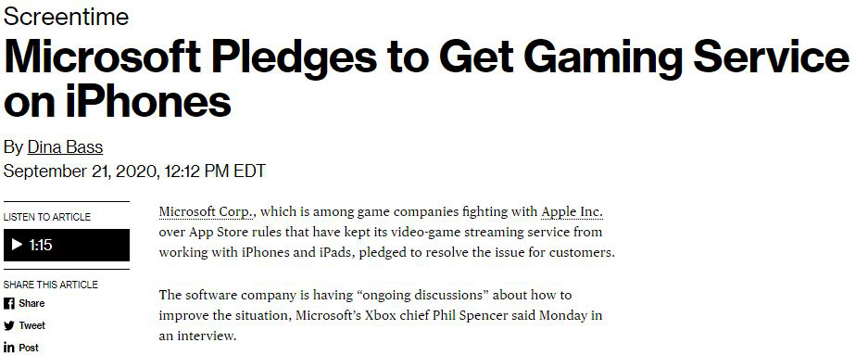Click the 'Post' label beside LinkedIn icon
This screenshot has width=868, height=355.
pyautogui.click(x=29, y=348)
